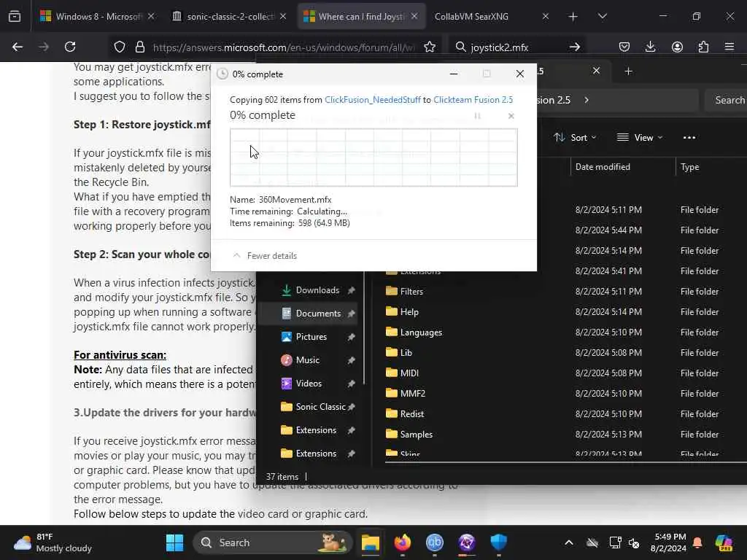Select the Redist folder
This screenshot has width=747, height=560.
(404, 414)
